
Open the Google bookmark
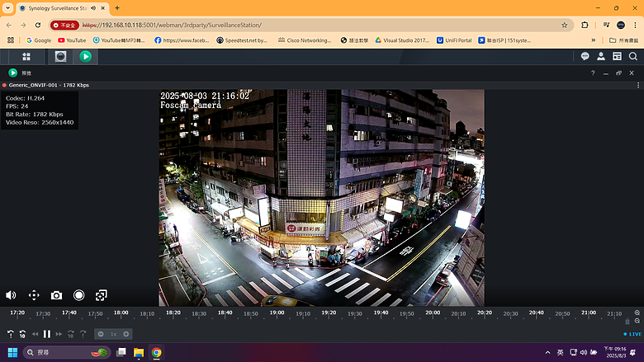(x=39, y=40)
